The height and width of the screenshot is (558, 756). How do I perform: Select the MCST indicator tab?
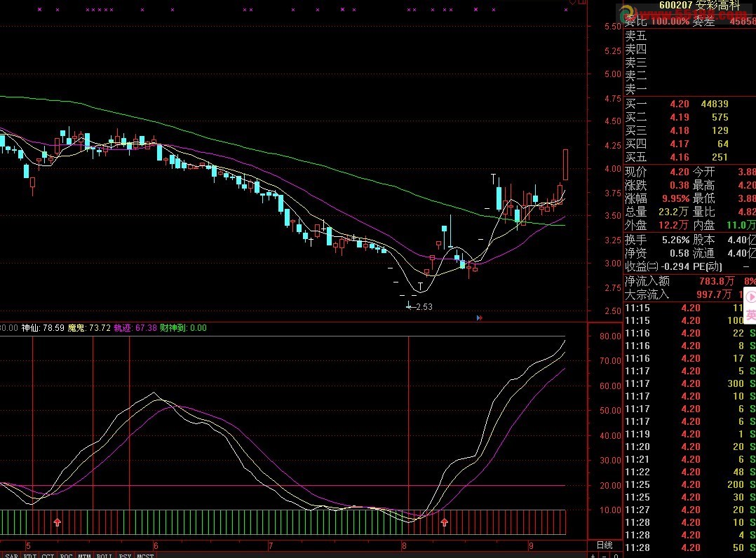click(145, 555)
